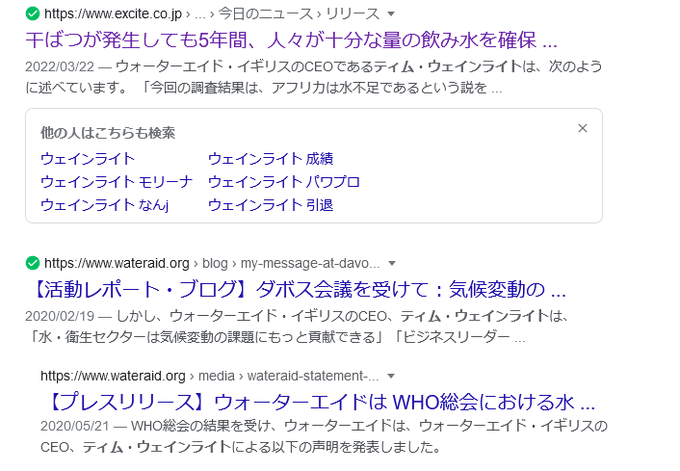Click the date 2022/03/22 in snippet

59,67
